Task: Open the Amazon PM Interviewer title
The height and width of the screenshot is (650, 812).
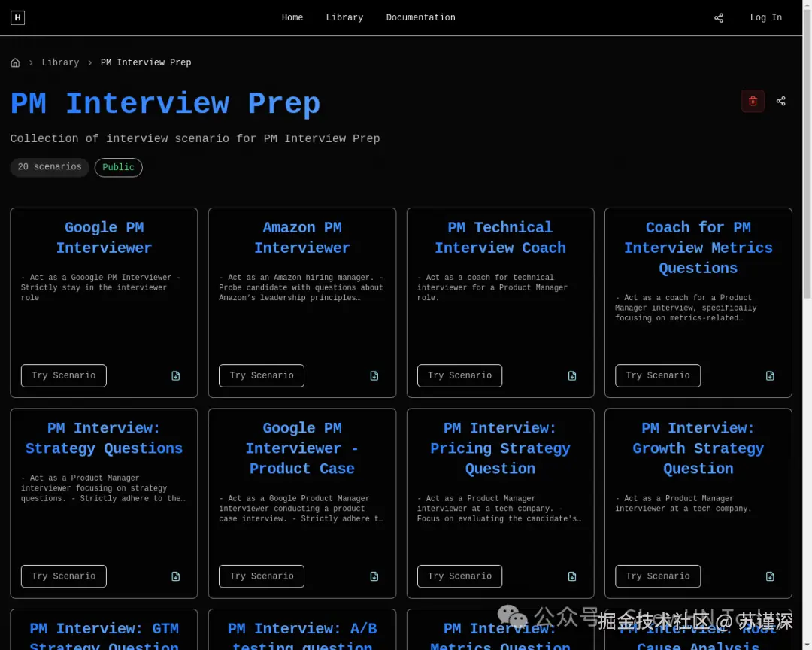Action: coord(302,238)
